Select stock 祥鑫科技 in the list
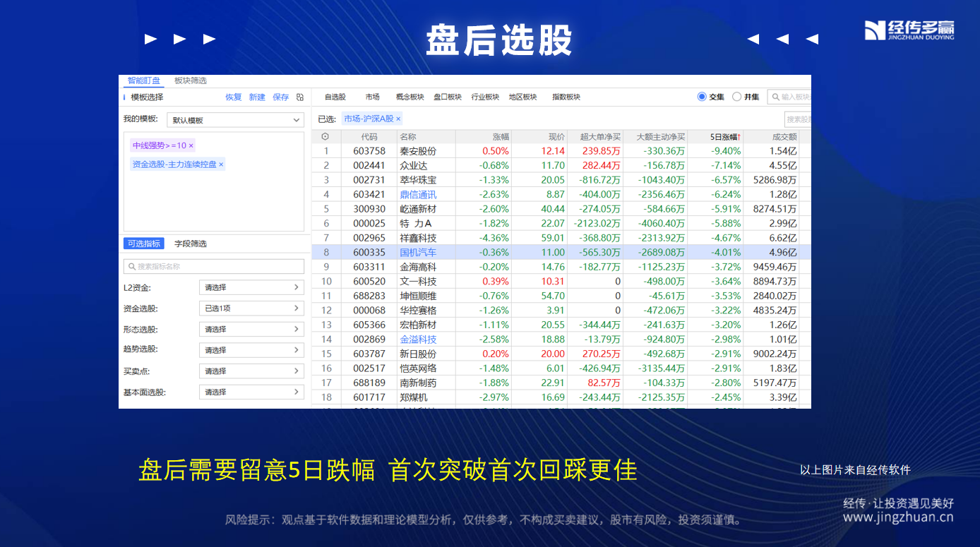Viewport: 980px width, 547px height. (x=418, y=238)
